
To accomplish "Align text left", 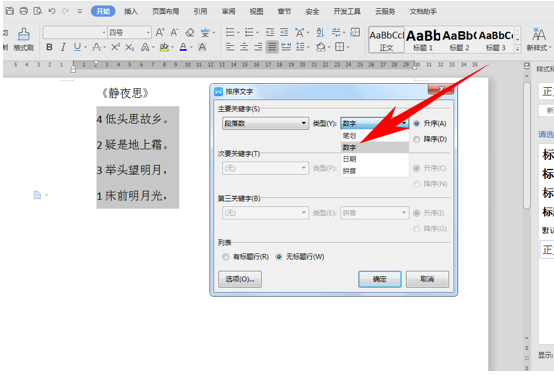I will pos(230,47).
